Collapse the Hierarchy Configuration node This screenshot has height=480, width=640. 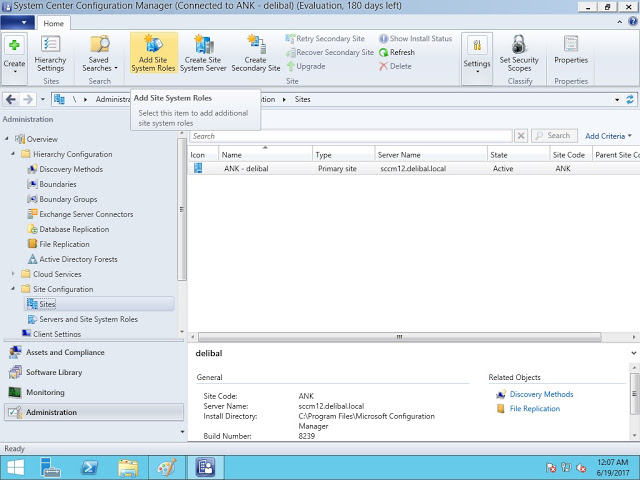[14, 154]
